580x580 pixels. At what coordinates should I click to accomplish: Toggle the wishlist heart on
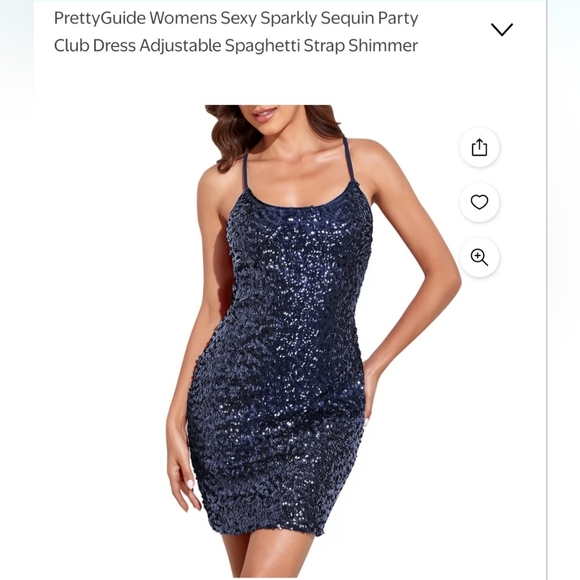[x=479, y=202]
